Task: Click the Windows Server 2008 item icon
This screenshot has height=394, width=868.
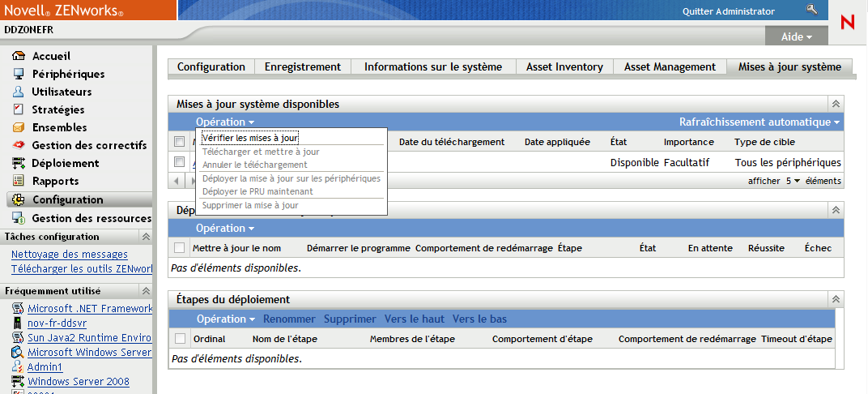Action: [19, 381]
